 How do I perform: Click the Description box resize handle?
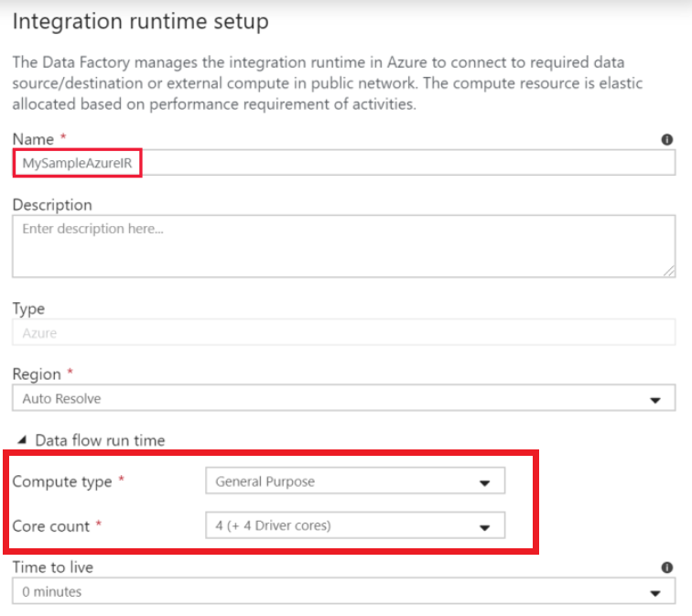click(669, 271)
